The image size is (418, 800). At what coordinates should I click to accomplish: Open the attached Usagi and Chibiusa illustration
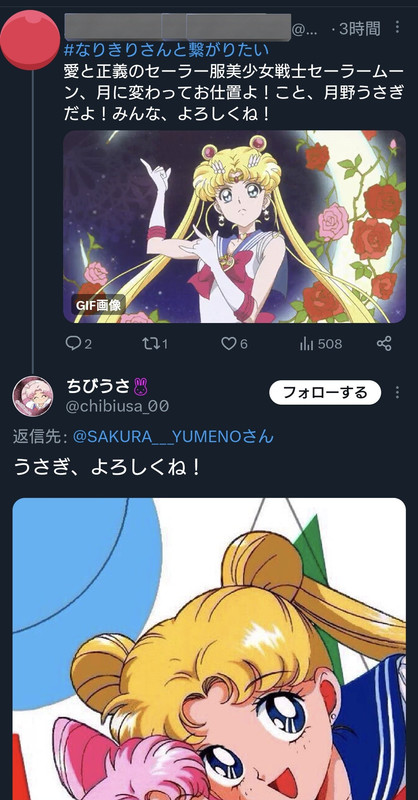tap(209, 649)
